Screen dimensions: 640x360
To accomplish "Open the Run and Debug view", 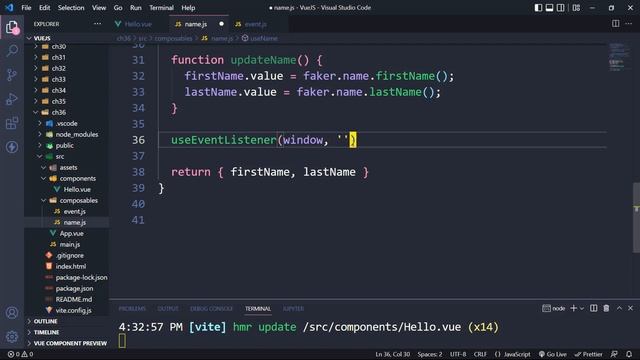I will click(12, 99).
